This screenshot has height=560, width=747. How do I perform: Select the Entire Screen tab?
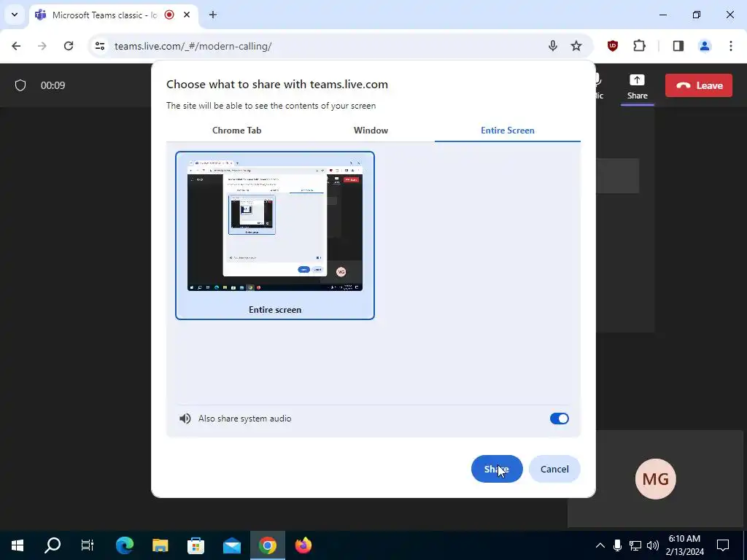click(508, 131)
